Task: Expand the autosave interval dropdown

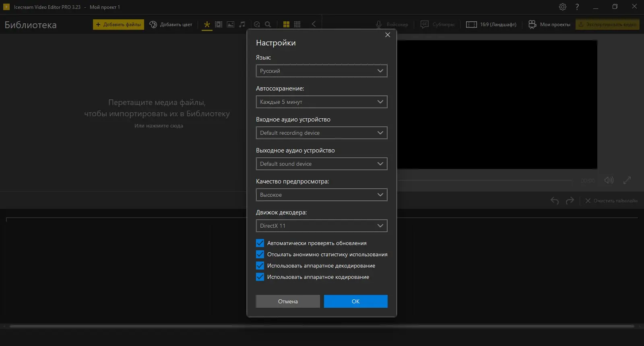Action: (x=321, y=102)
